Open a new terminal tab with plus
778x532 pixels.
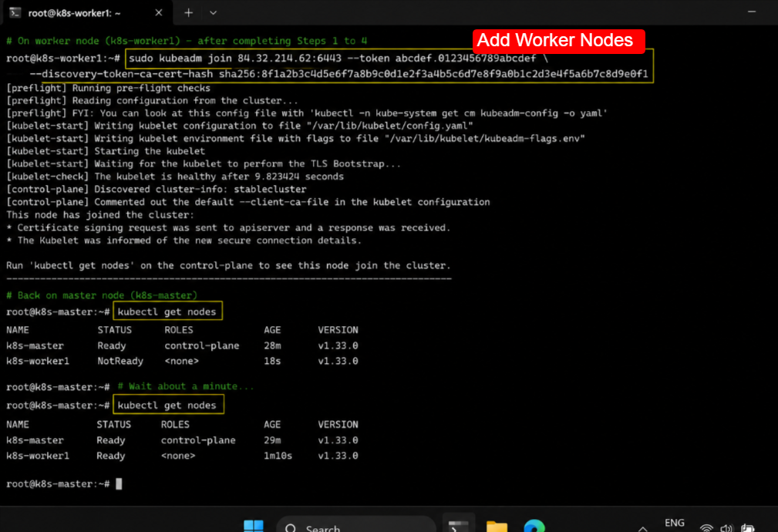[x=189, y=13]
